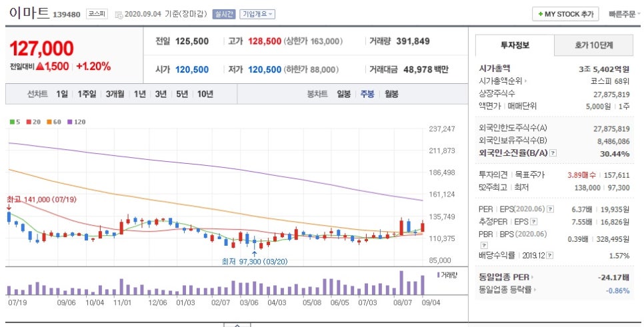
Task: Select the 1주일 line chart period
Action: (87, 94)
